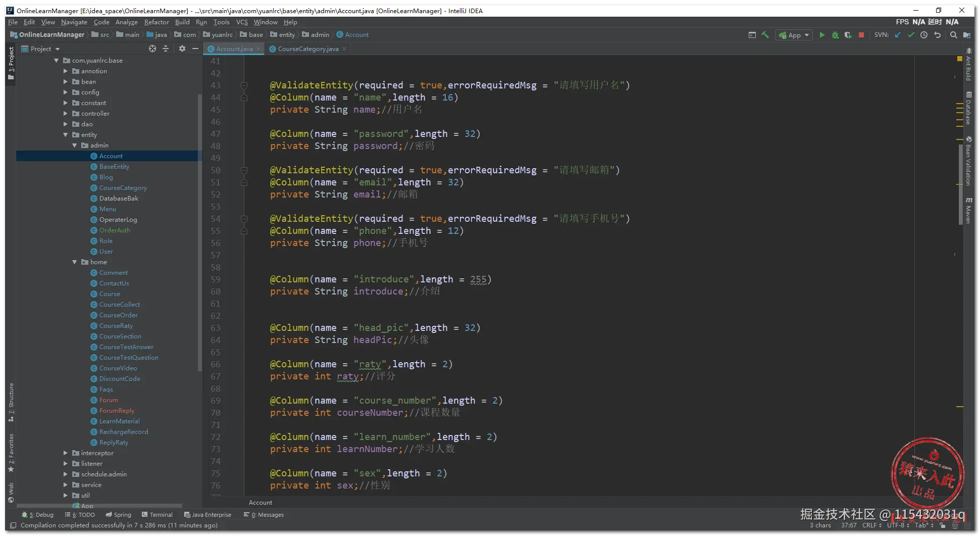Screen dimensions: 980x536
Task: Toggle the Favorites tool window
Action: click(x=11, y=453)
